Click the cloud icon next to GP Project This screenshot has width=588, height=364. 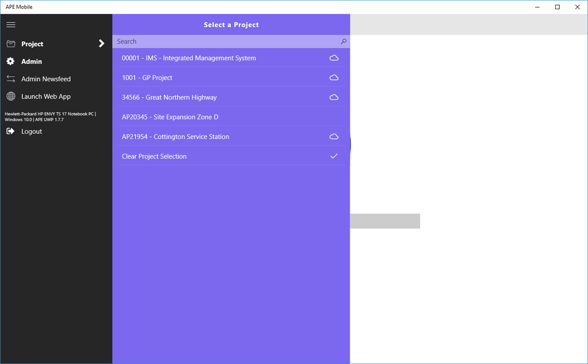point(334,77)
